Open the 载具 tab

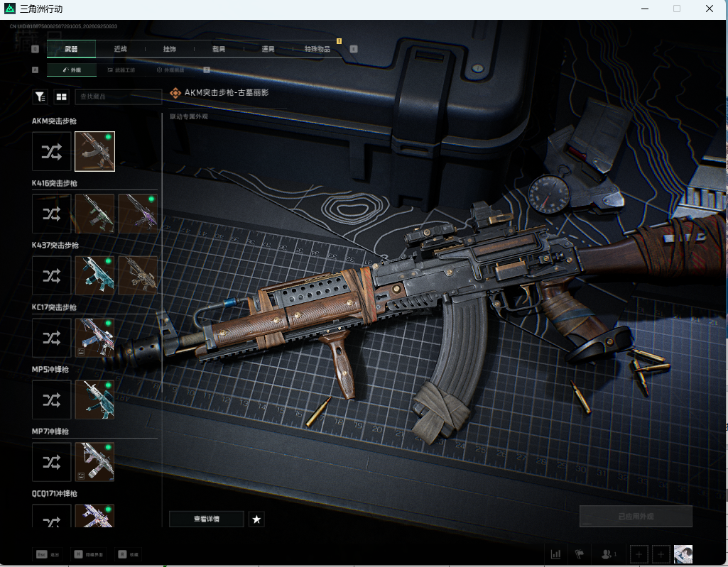tap(219, 49)
